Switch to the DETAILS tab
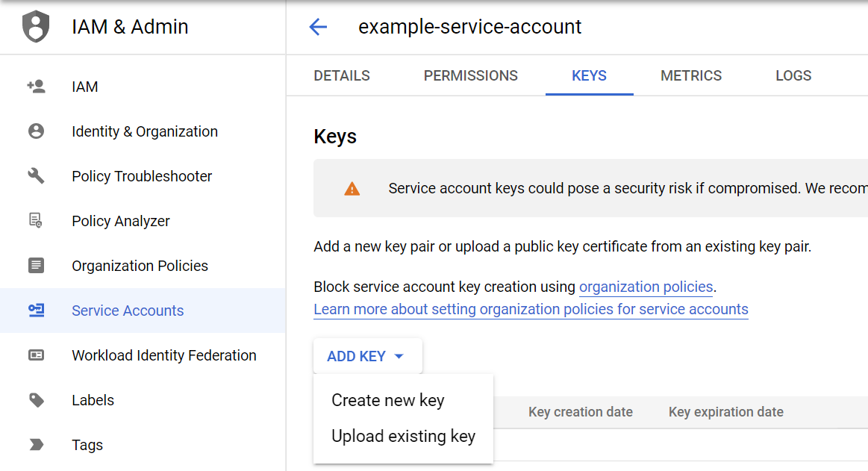Screen dimensions: 868x471 pos(341,75)
